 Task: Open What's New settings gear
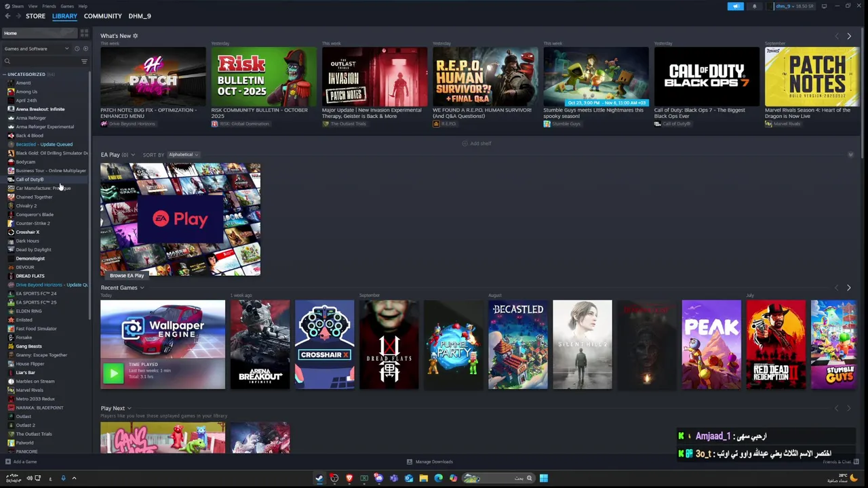pyautogui.click(x=135, y=36)
